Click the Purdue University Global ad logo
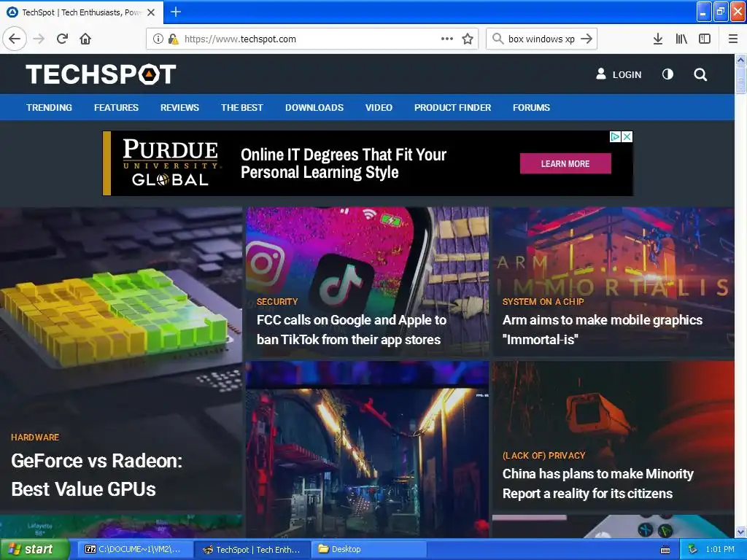 click(x=170, y=163)
